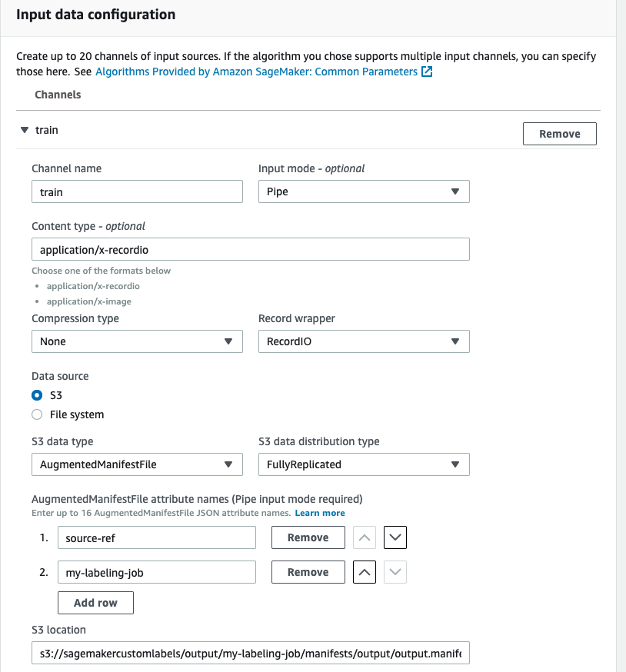Image resolution: width=626 pixels, height=672 pixels.
Task: Click the disabled up arrow for source-ref
Action: coord(365,537)
